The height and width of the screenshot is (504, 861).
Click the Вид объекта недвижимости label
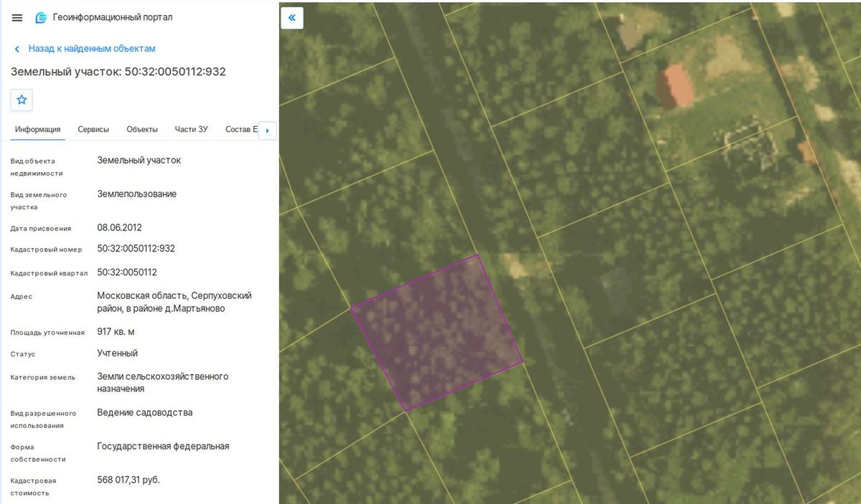pyautogui.click(x=37, y=167)
